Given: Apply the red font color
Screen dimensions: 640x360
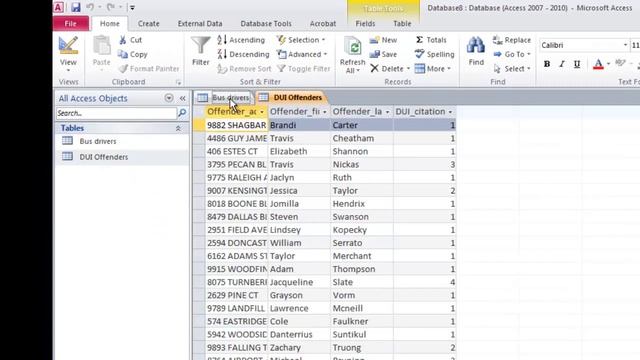Looking at the screenshot, I should tap(598, 64).
